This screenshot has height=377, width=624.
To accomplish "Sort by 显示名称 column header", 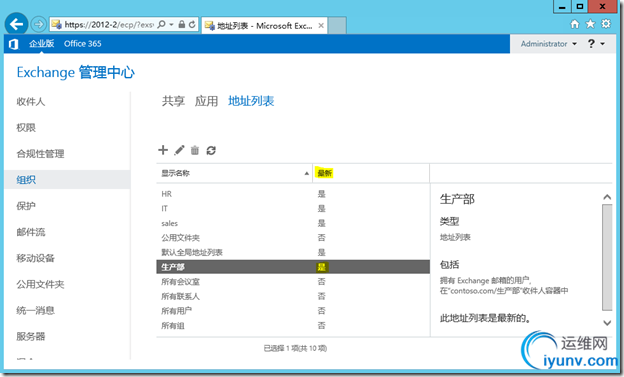I will pos(234,173).
